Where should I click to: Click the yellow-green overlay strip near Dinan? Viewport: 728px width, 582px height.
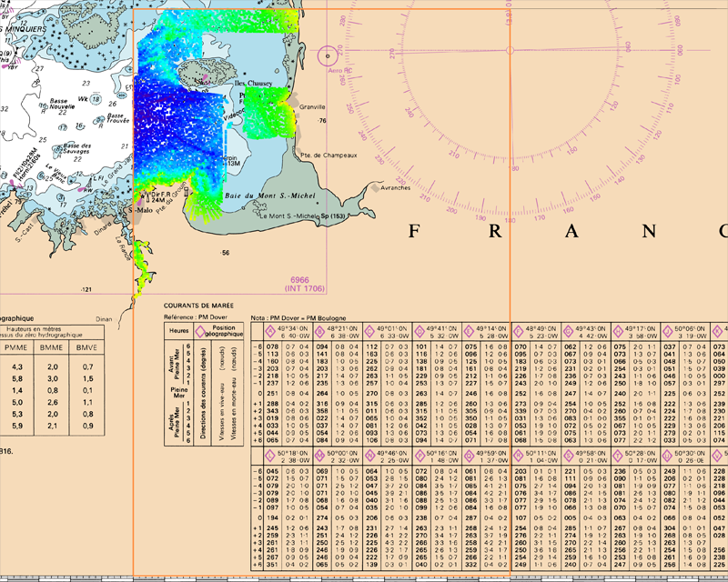click(138, 268)
